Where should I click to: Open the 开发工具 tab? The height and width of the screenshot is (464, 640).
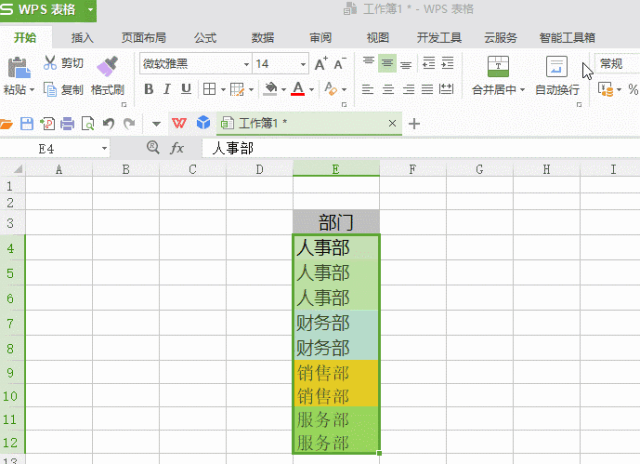439,38
